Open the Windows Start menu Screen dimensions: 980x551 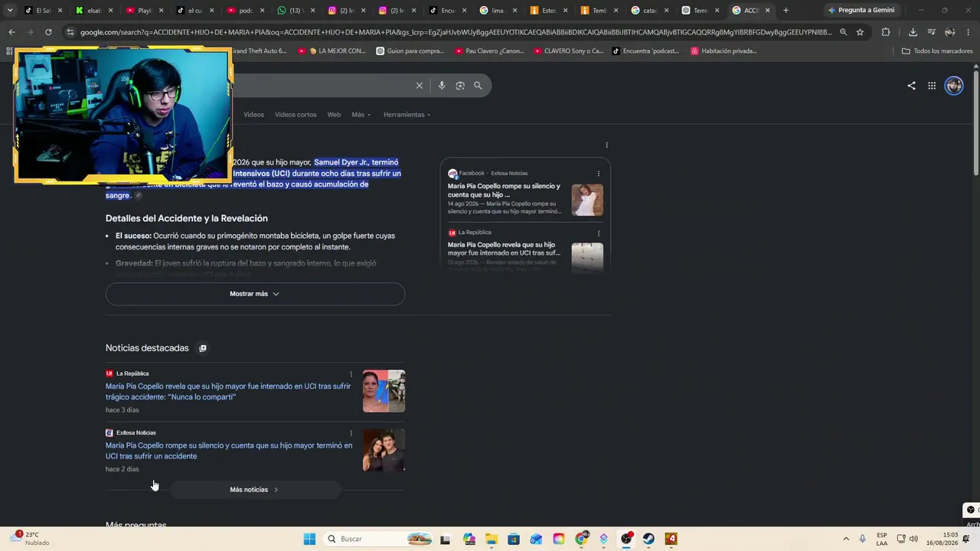(309, 539)
